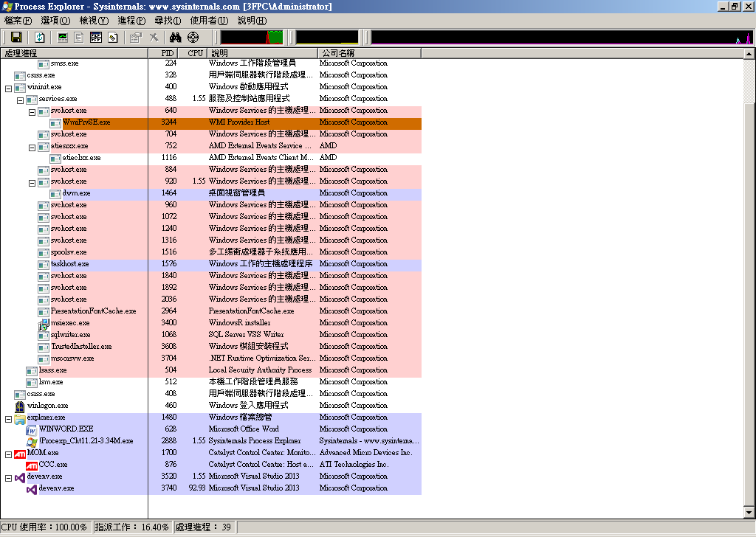Click the 處理進程: 39 status entry
The height and width of the screenshot is (537, 756).
[203, 527]
